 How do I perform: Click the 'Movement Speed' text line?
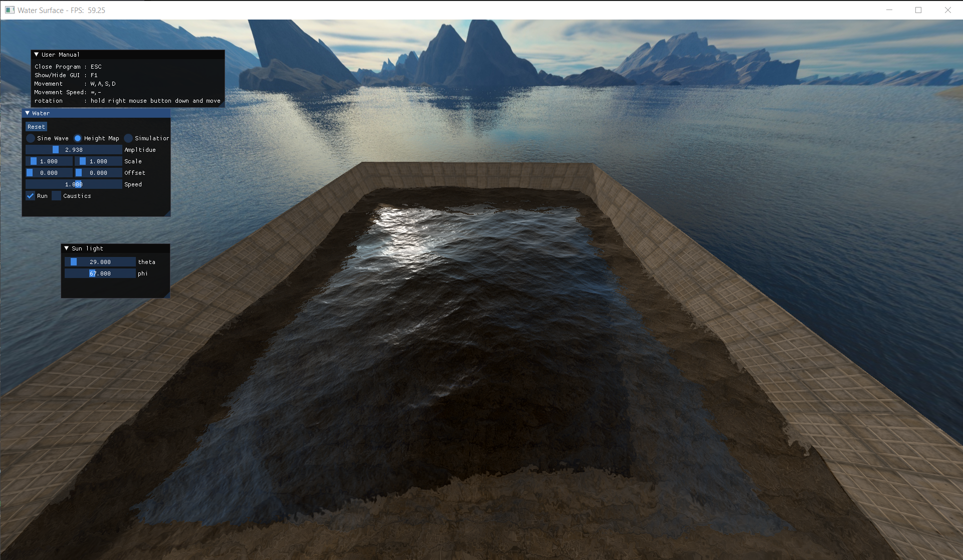68,92
